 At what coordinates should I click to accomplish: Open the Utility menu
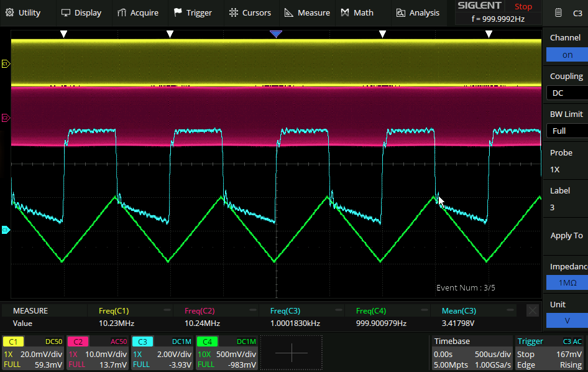pyautogui.click(x=24, y=12)
